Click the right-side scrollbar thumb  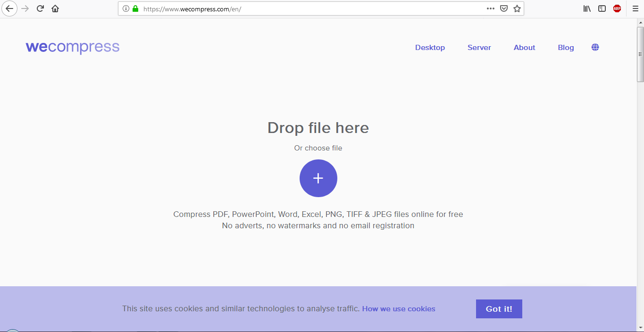[x=640, y=52]
